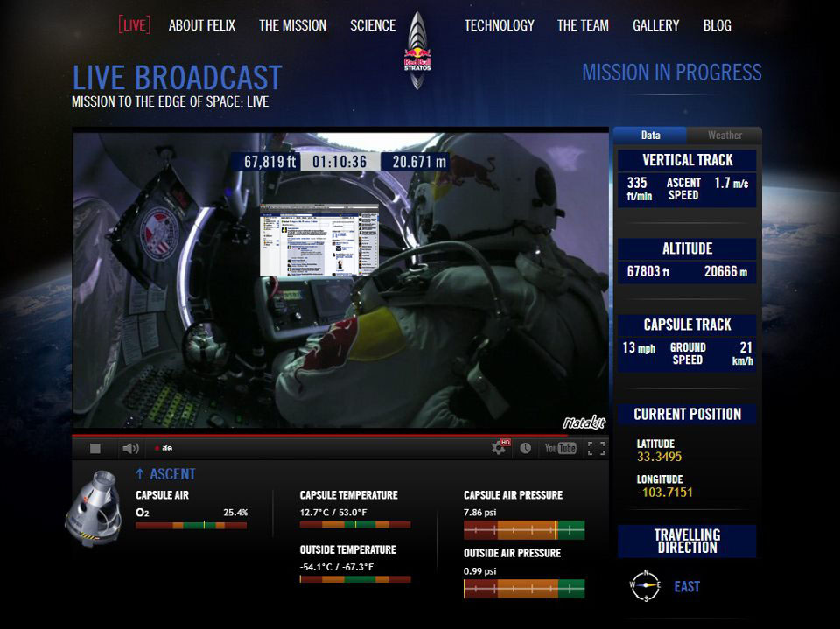Click the LIVE BROADCAST heading
Image resolution: width=840 pixels, height=629 pixels.
point(177,78)
